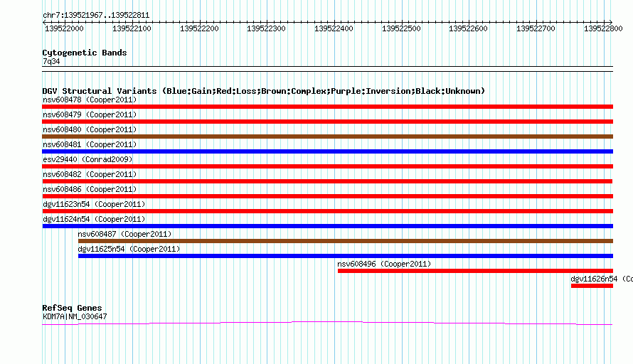Click the left arrowhead of the coordinate ruler

click(x=44, y=22)
